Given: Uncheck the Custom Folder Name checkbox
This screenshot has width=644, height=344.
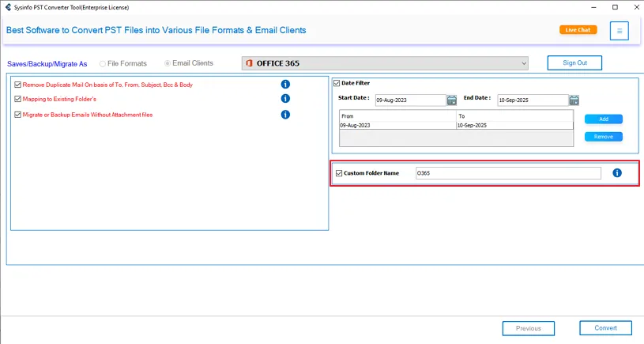Looking at the screenshot, I should coord(339,173).
